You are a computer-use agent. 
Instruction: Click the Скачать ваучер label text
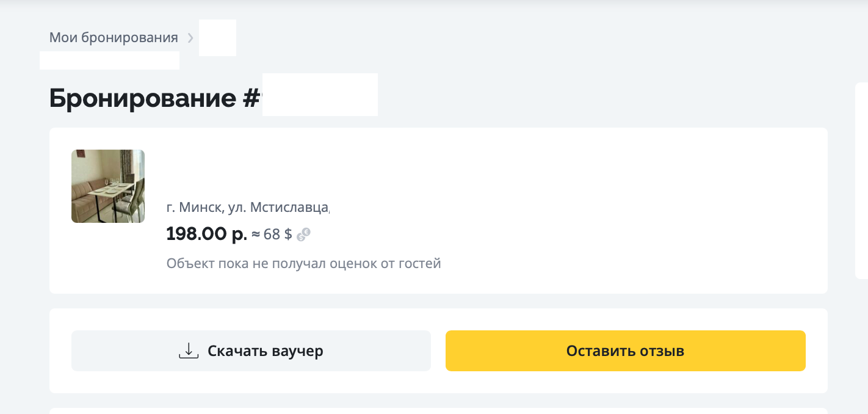(x=265, y=351)
